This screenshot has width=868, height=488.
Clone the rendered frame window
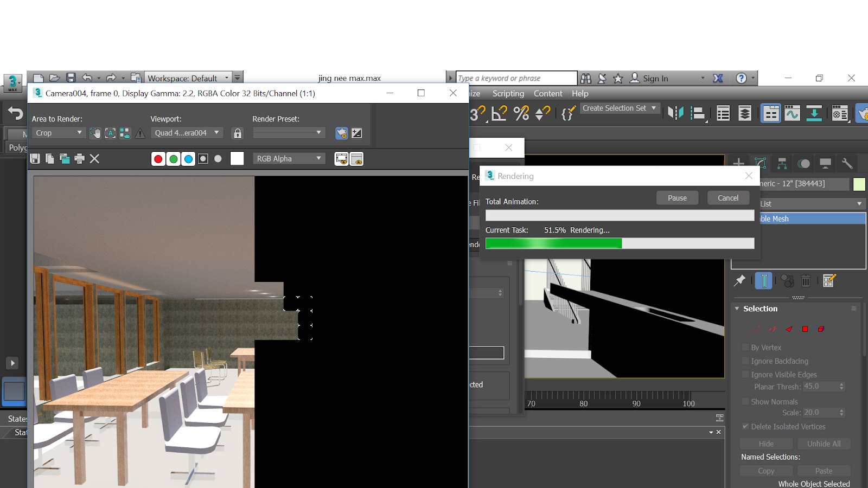(x=65, y=158)
